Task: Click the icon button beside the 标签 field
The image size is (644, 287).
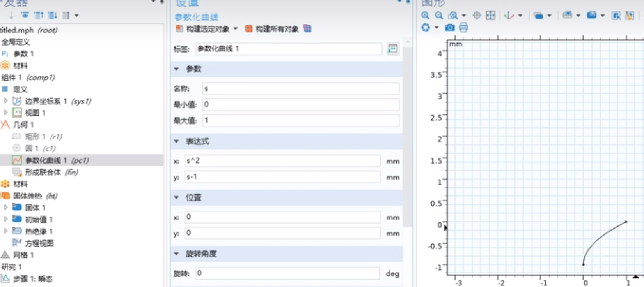Action: coord(393,49)
